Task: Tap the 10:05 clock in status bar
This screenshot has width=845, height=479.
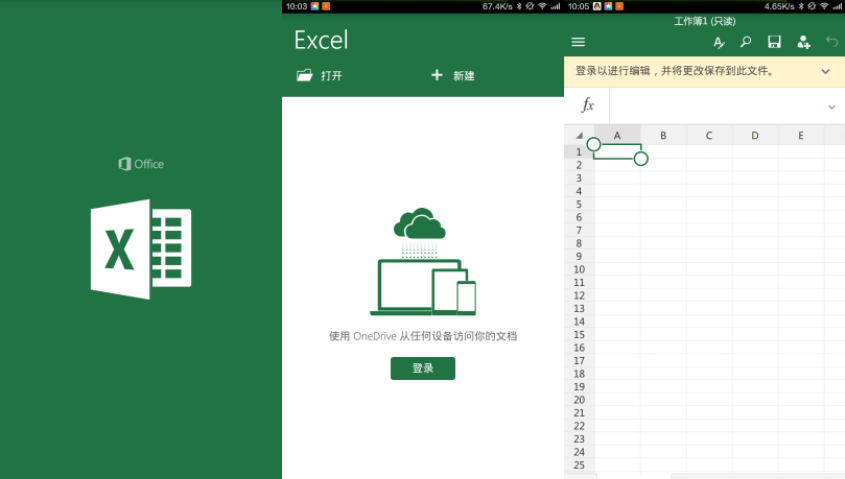Action: [578, 6]
